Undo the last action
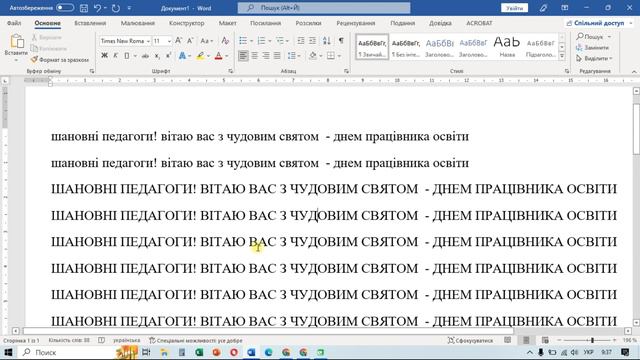This screenshot has height=360, width=640. point(97,8)
